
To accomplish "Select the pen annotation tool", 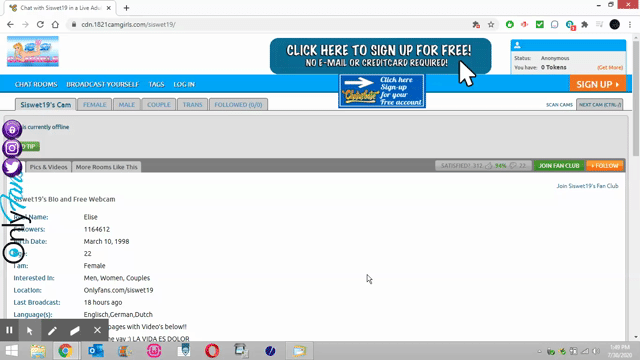I will pos(52,330).
